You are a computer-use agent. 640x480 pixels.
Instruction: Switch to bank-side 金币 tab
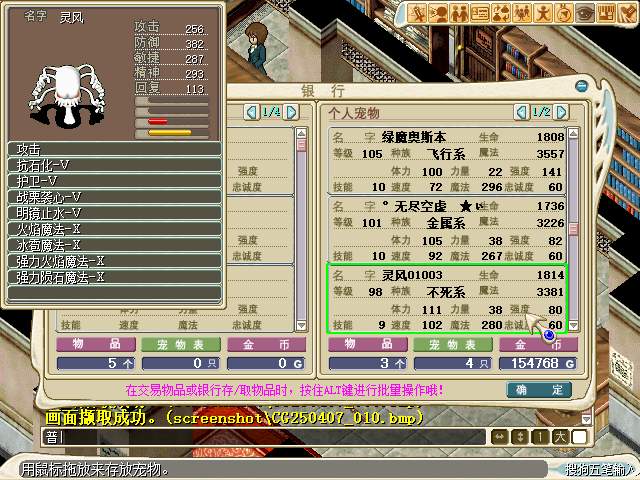(266, 345)
